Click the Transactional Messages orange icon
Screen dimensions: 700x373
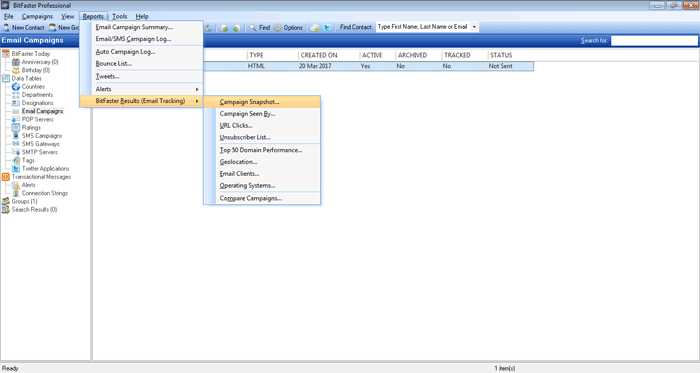[5, 177]
